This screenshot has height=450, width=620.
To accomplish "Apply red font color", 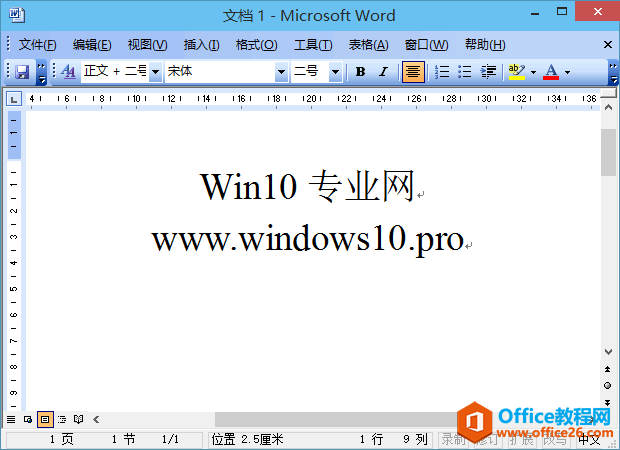I will [x=551, y=72].
